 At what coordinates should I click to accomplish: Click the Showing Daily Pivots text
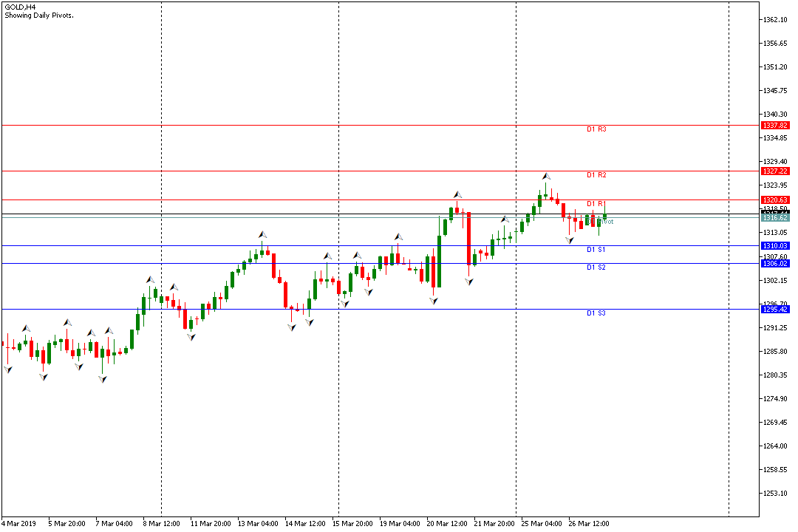coord(39,16)
